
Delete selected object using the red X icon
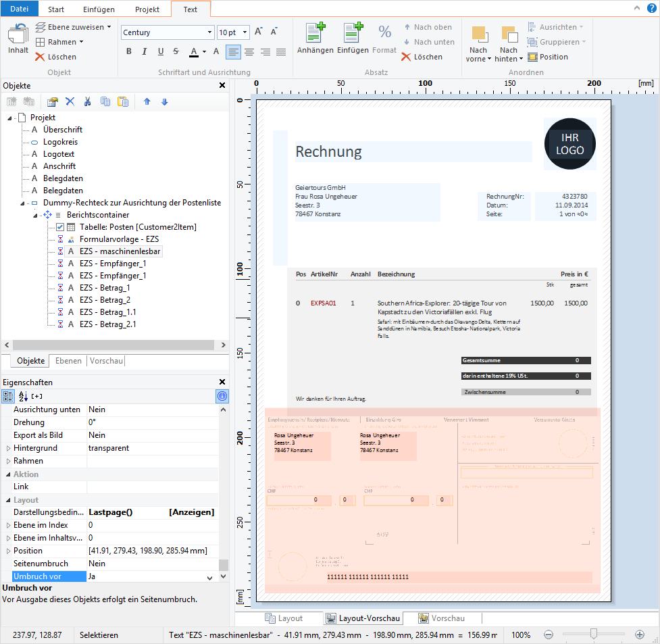70,101
